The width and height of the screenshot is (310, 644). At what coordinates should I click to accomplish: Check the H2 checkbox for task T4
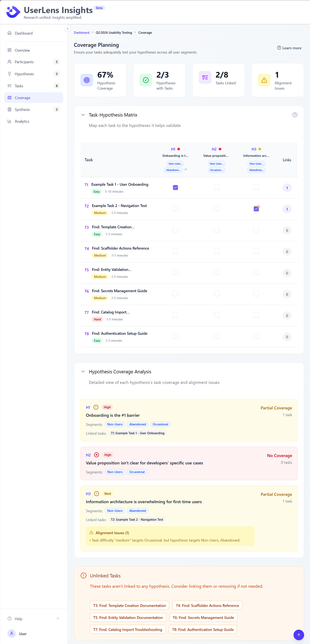[x=217, y=251]
